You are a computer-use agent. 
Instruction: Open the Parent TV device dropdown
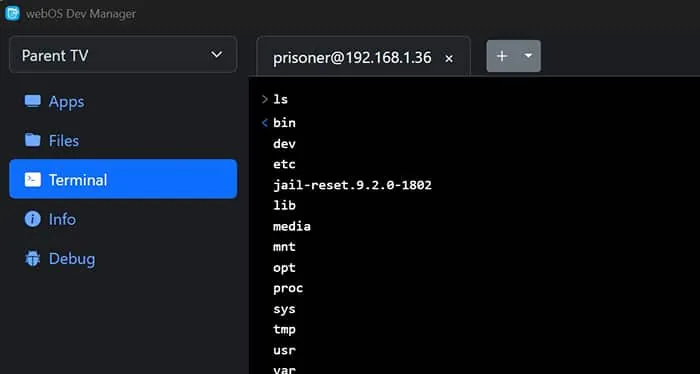point(123,55)
